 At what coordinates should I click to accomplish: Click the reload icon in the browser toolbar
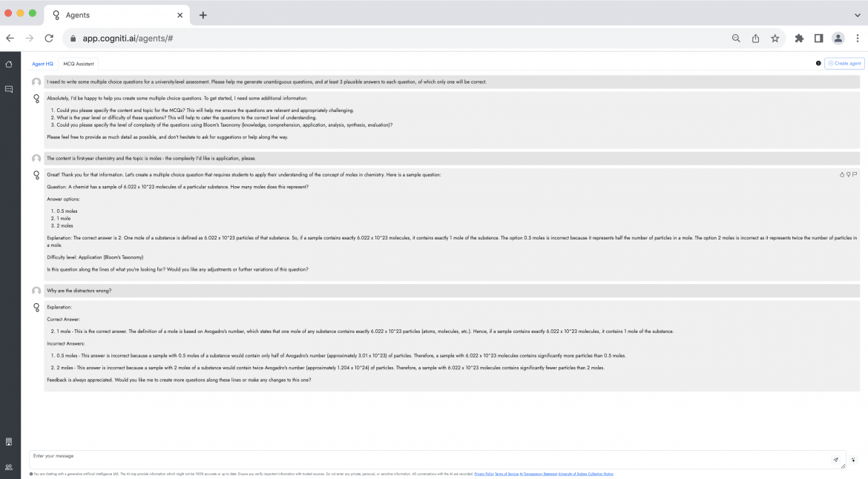48,38
